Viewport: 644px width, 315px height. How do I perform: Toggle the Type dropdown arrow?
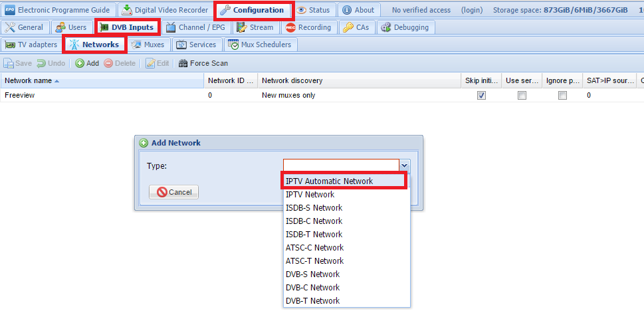(405, 165)
